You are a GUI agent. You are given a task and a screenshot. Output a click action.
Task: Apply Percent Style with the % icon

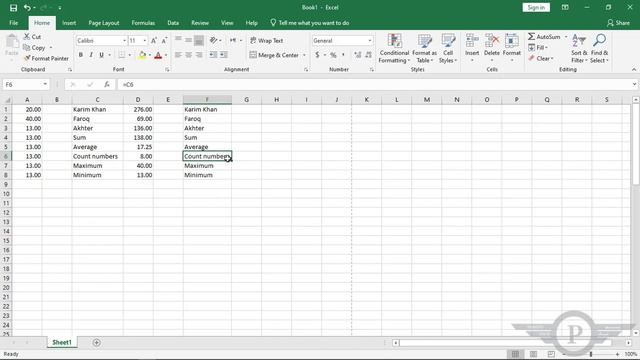click(333, 55)
